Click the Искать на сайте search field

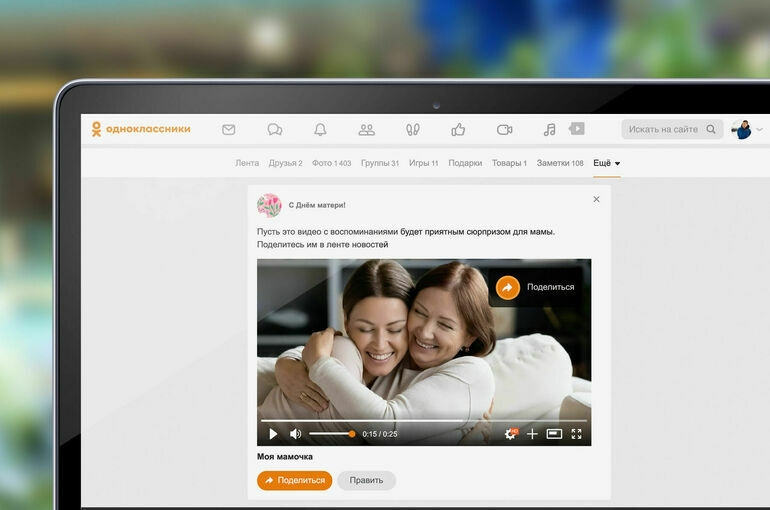[664, 129]
